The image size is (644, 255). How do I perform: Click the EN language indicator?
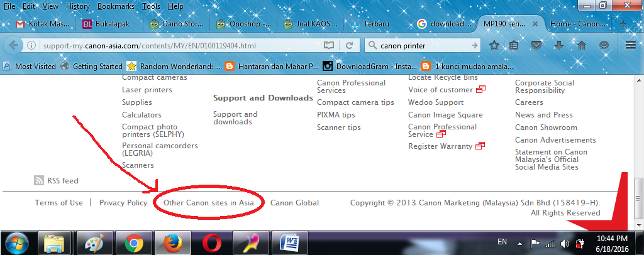502,242
